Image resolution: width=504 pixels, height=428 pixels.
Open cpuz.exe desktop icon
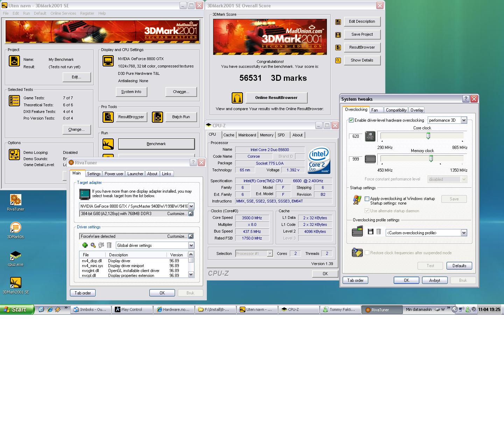click(15, 256)
